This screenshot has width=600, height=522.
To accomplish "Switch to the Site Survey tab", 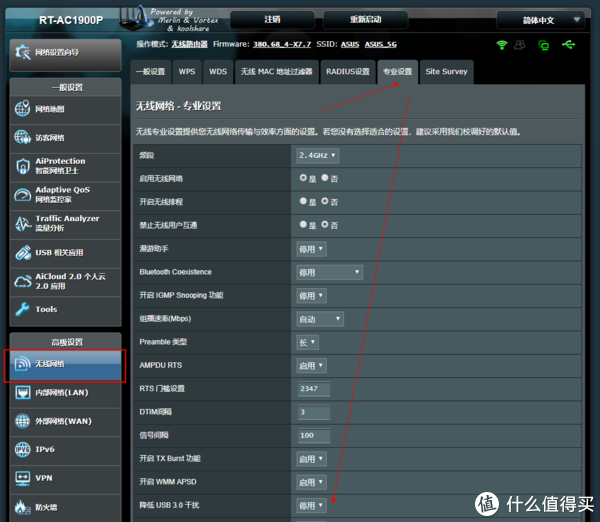I will 446,72.
